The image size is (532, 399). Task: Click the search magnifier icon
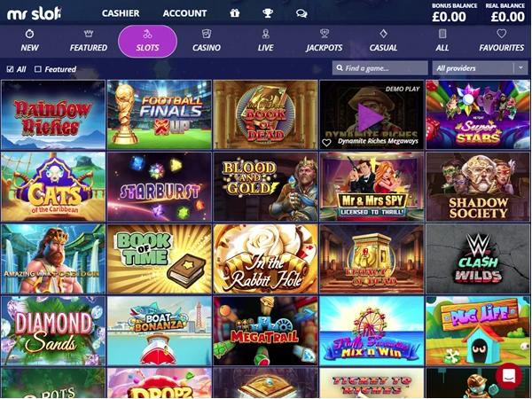coord(340,68)
